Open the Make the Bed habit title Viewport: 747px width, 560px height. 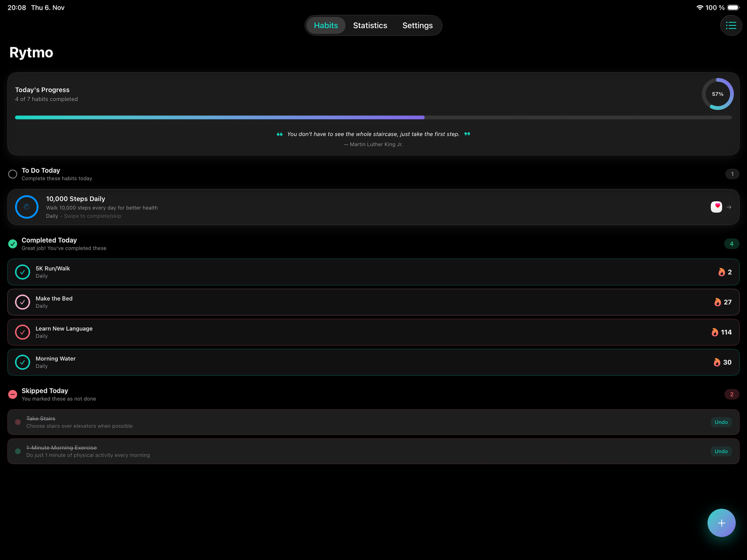click(x=54, y=298)
